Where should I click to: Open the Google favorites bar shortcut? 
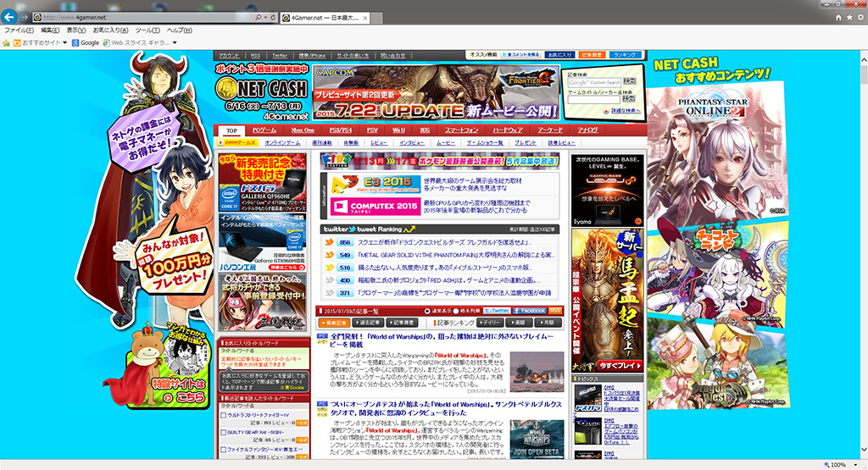click(x=86, y=42)
